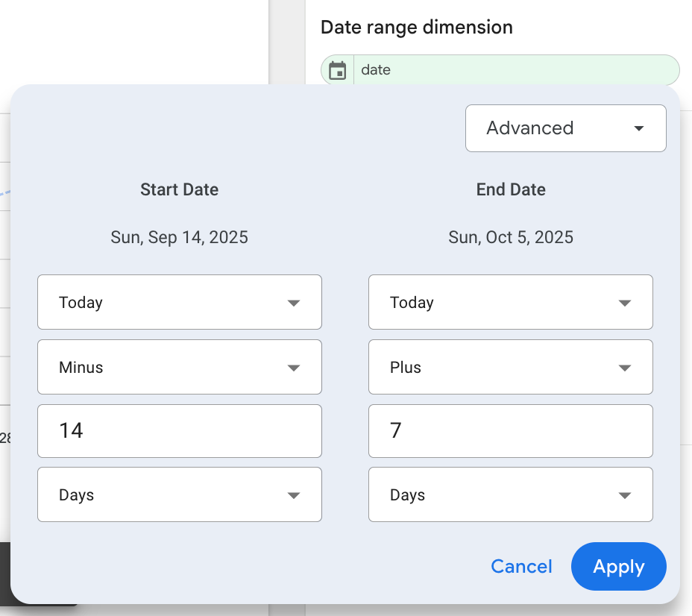Cancel the date range changes
This screenshot has height=616, width=692.
click(521, 567)
